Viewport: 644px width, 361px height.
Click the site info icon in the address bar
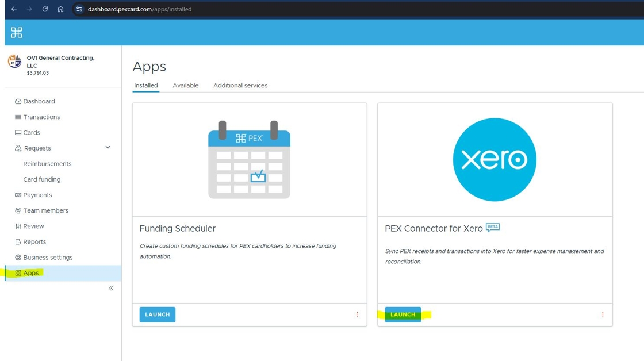pos(79,9)
